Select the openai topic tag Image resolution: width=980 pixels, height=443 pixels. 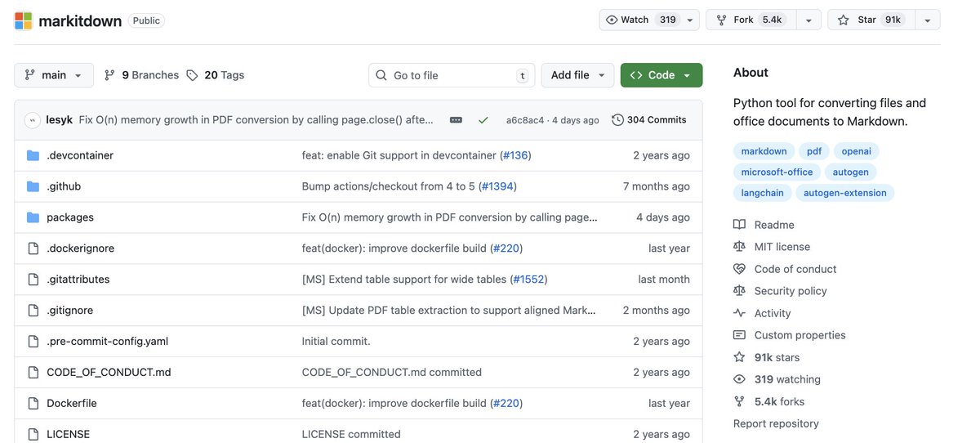pos(857,151)
